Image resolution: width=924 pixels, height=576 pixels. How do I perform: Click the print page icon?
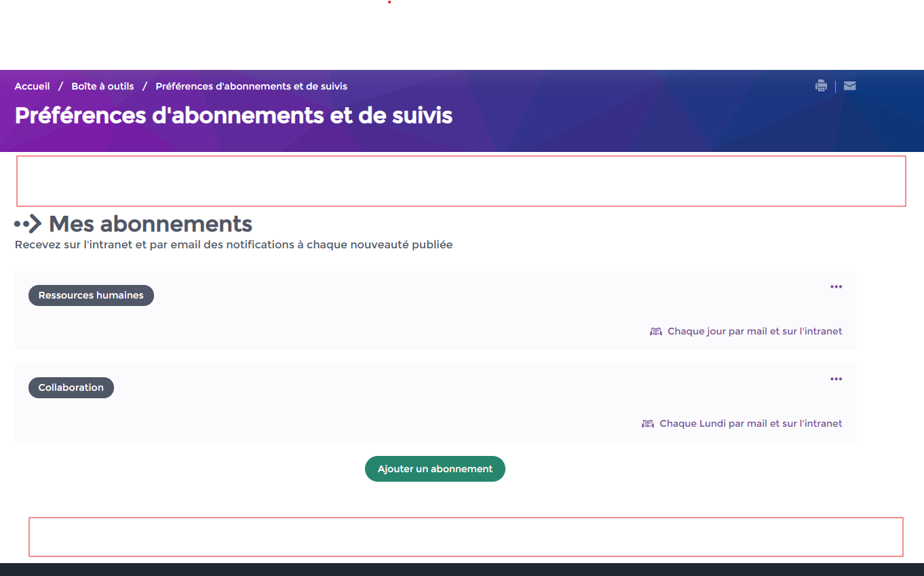point(821,86)
